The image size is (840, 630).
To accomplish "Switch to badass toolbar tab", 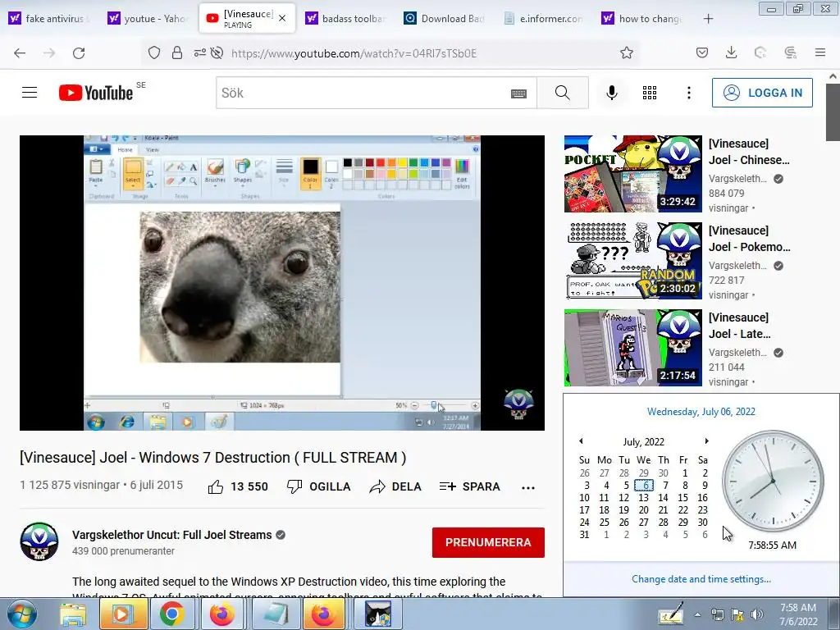I will (347, 19).
